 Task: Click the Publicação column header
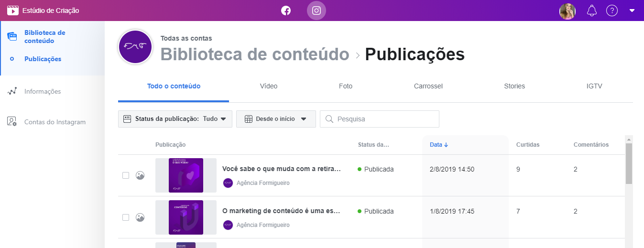pyautogui.click(x=171, y=145)
